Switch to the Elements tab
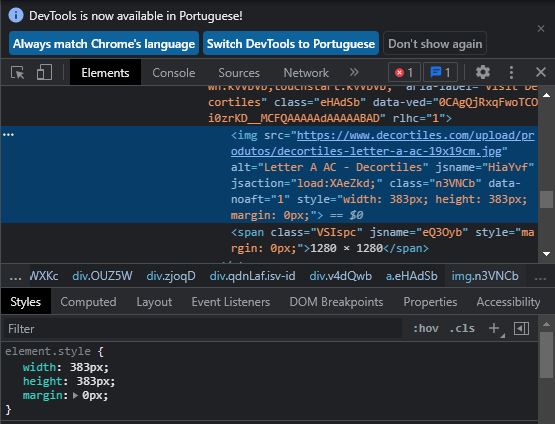Image resolution: width=555 pixels, height=424 pixels. click(105, 73)
